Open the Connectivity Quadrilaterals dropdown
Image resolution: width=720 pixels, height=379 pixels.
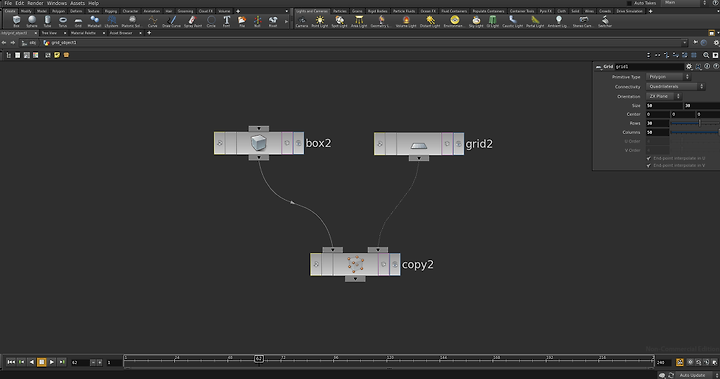pyautogui.click(x=675, y=86)
